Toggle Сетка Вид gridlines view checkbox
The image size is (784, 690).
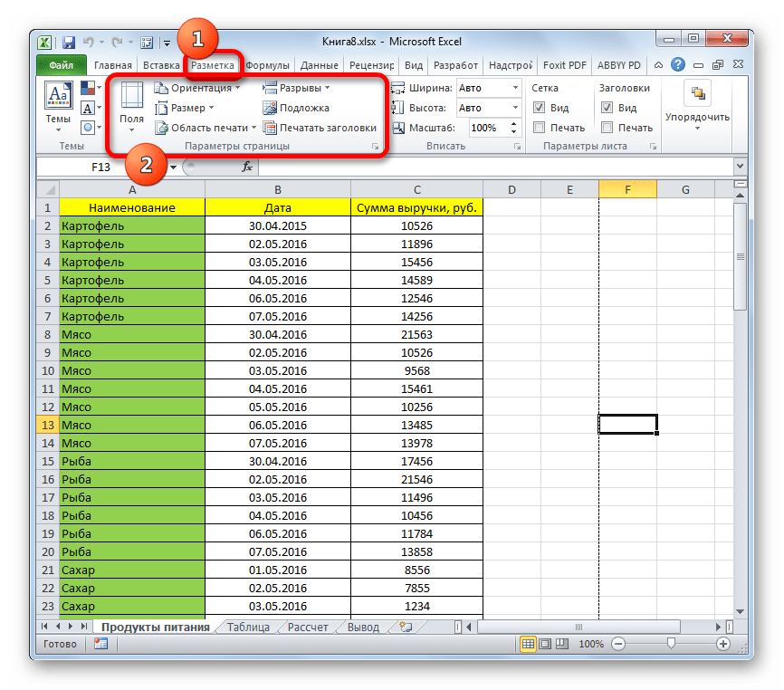click(539, 108)
